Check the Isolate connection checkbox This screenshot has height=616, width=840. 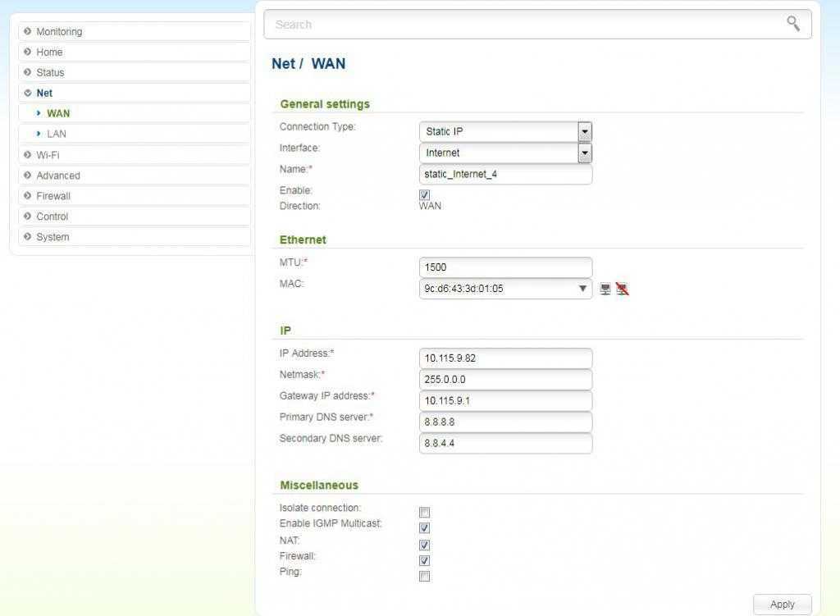tap(424, 512)
